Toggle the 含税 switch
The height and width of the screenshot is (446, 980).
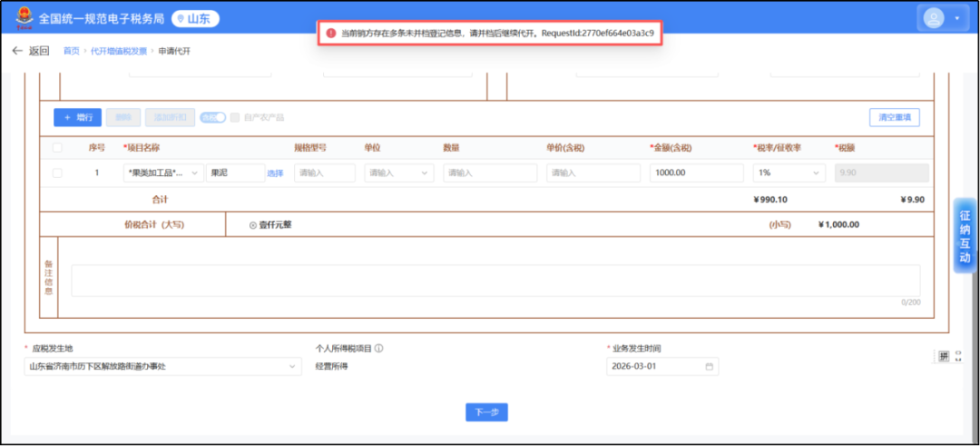pos(212,117)
